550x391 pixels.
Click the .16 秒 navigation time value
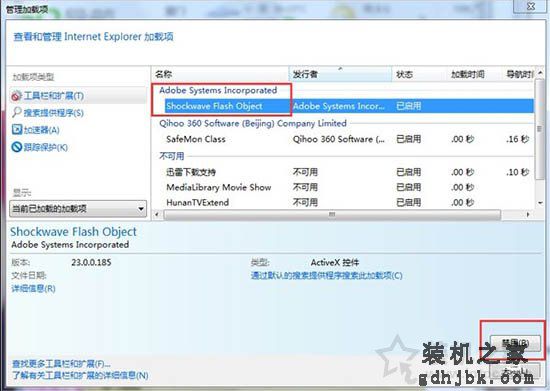point(518,139)
